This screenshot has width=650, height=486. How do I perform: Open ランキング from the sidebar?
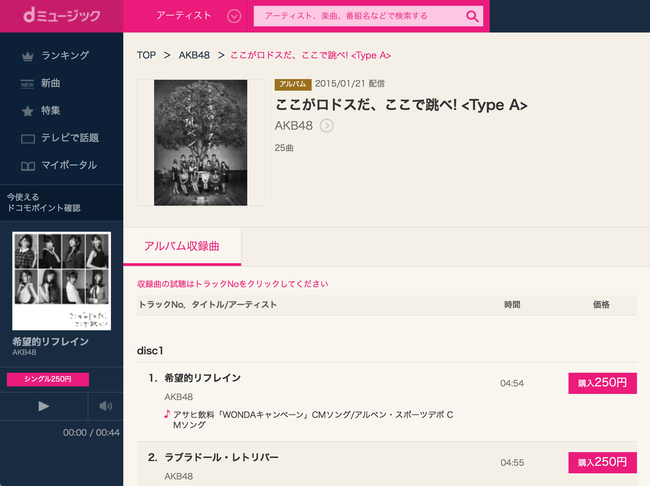click(x=65, y=55)
